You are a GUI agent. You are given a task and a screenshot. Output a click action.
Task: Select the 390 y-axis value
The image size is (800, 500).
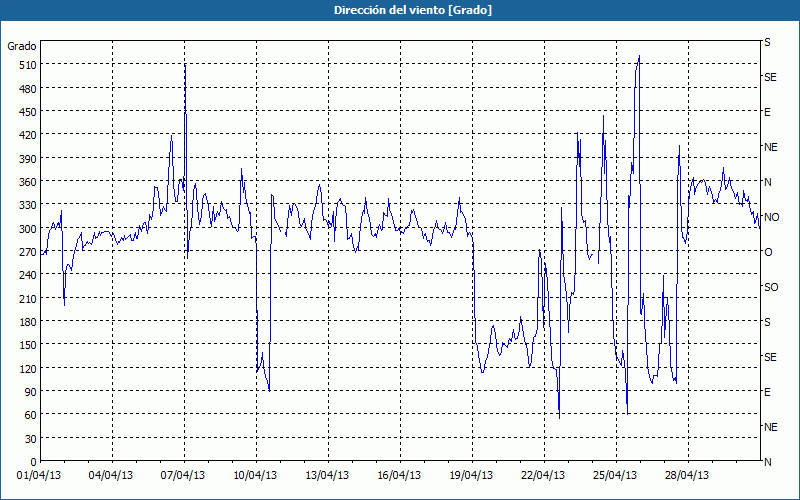[x=28, y=159]
